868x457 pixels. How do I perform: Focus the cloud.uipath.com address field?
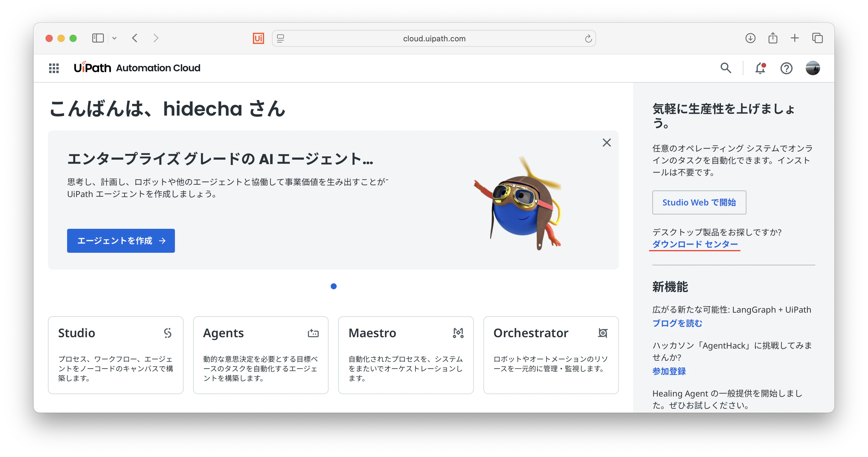pyautogui.click(x=434, y=38)
